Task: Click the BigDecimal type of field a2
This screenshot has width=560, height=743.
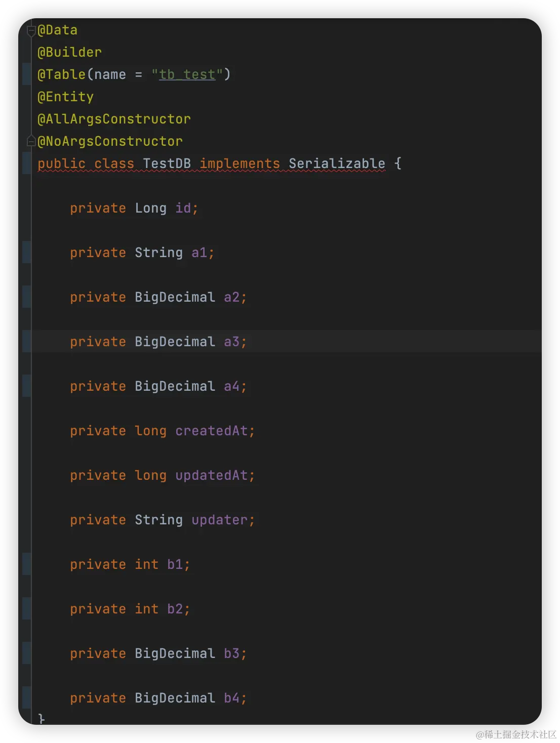Action: pyautogui.click(x=175, y=297)
